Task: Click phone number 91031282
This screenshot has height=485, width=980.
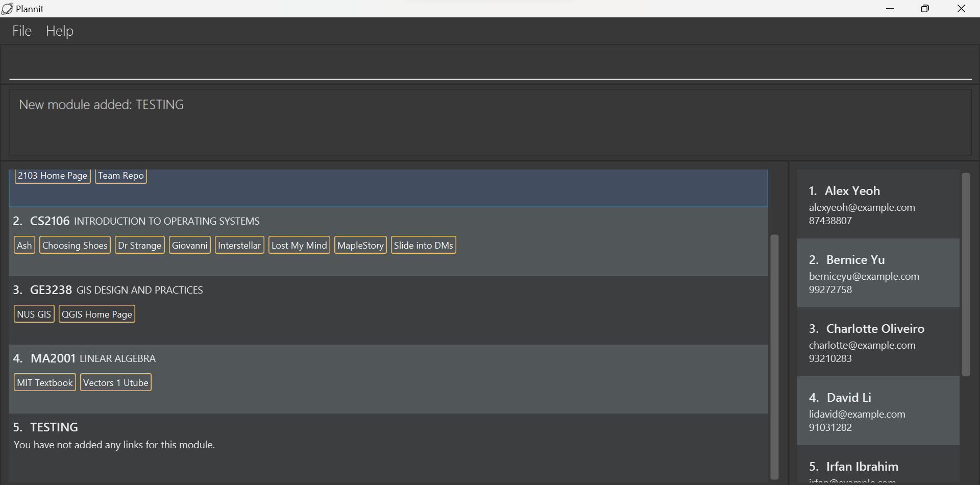Action: pos(830,427)
